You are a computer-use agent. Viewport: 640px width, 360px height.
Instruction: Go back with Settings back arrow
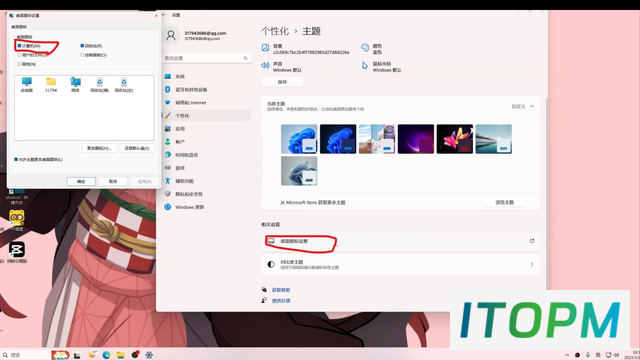pyautogui.click(x=164, y=15)
